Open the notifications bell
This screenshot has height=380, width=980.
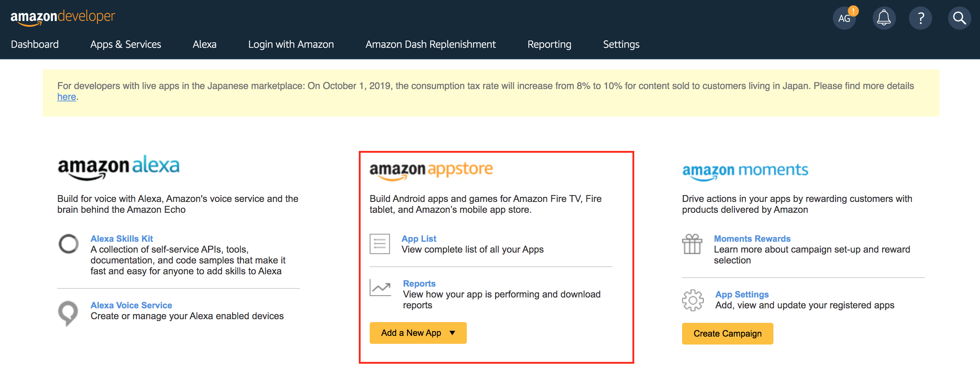(x=884, y=18)
